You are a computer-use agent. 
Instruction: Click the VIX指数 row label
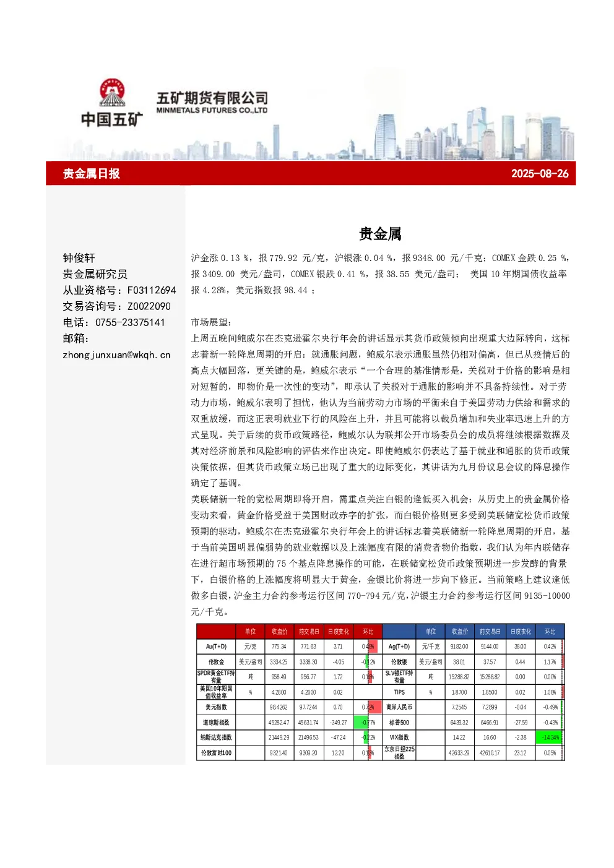[x=399, y=737]
